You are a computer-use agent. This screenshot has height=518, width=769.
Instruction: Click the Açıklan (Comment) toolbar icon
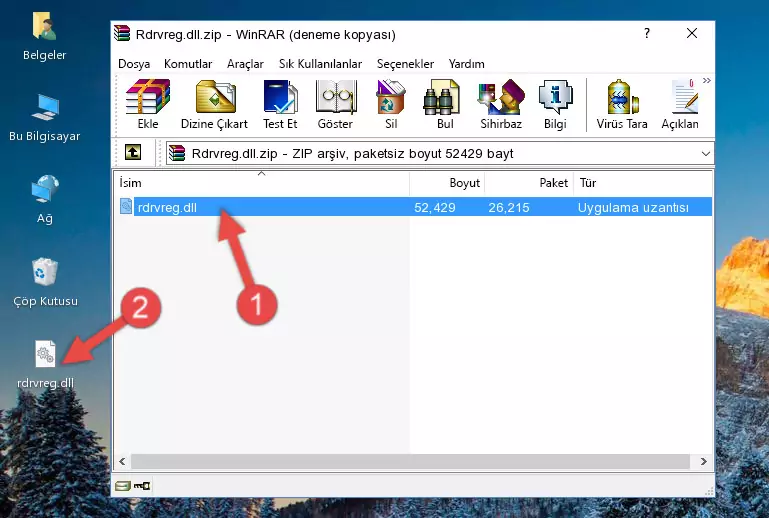tap(680, 104)
